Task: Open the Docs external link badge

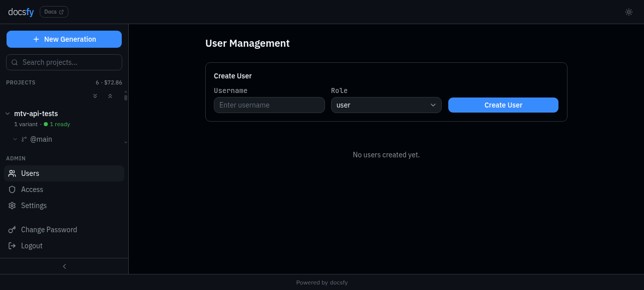Action: coord(54,12)
